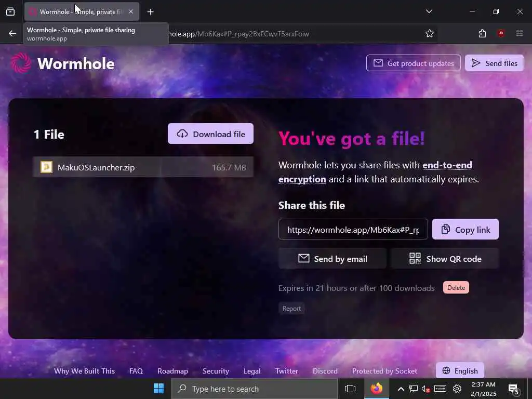The width and height of the screenshot is (532, 399).
Task: Click the 165.7 MB file size
Action: tap(229, 168)
